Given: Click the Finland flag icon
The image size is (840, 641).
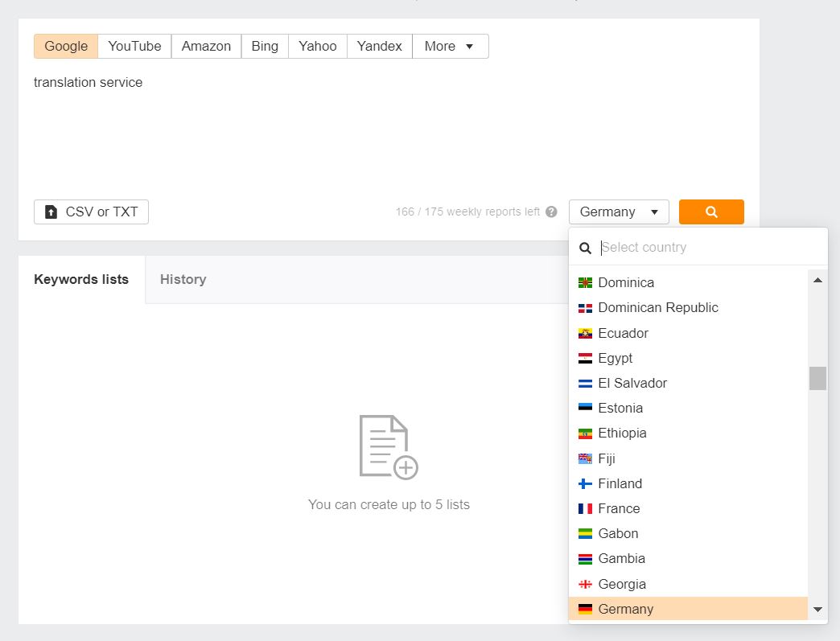Looking at the screenshot, I should click(584, 483).
